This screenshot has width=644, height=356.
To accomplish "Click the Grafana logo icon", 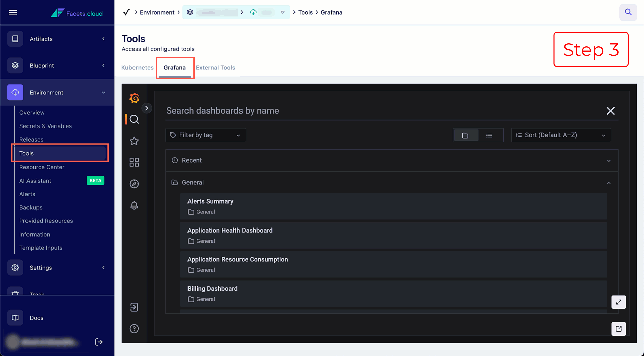I will tap(134, 98).
